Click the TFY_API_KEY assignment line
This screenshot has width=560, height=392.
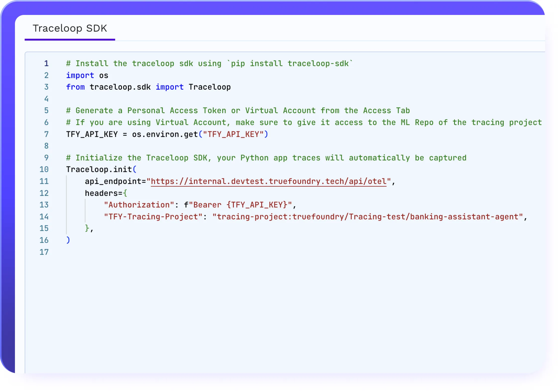coord(167,134)
